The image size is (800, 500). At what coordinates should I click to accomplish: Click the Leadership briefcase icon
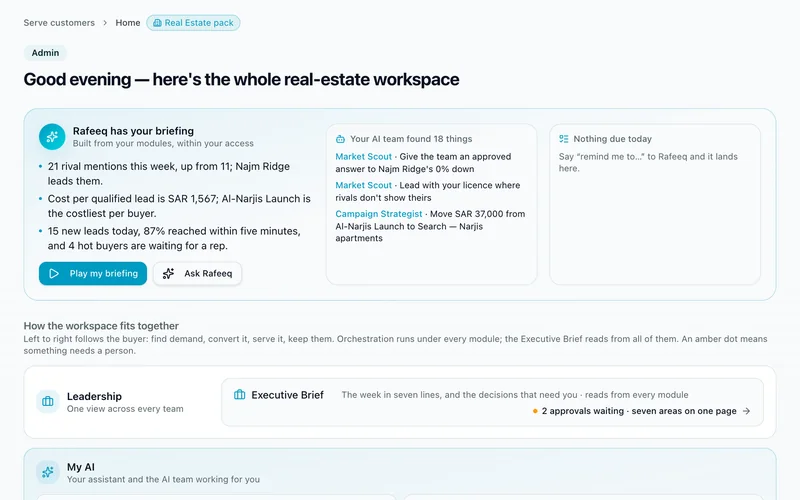click(x=48, y=402)
